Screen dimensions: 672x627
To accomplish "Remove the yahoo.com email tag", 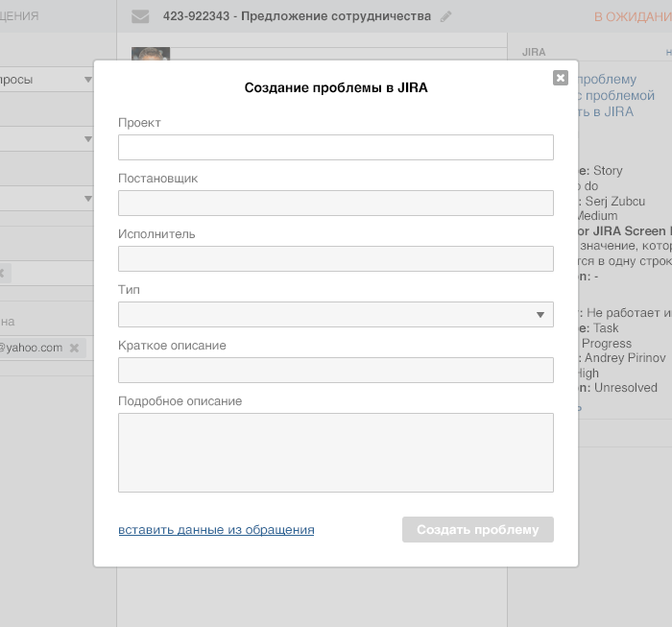I will pyautogui.click(x=74, y=348).
